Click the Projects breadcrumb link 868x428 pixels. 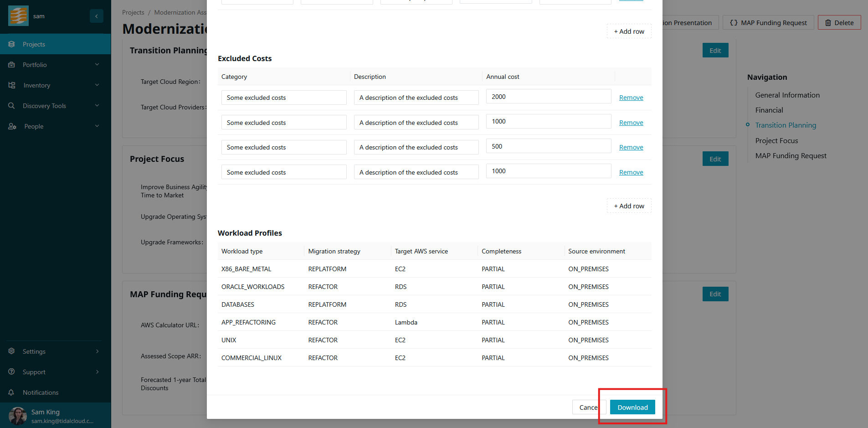(x=133, y=12)
